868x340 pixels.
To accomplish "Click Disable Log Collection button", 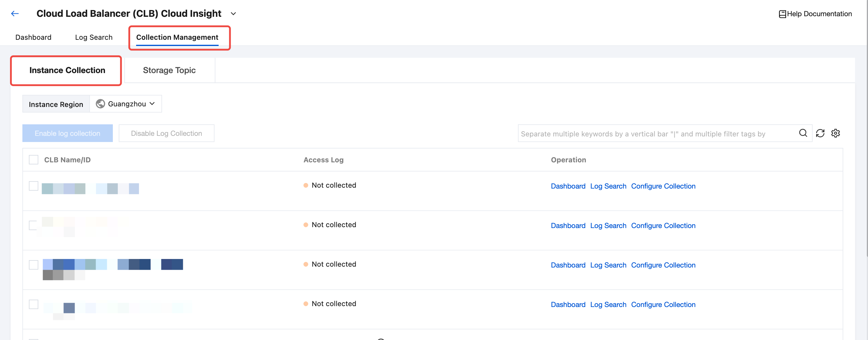I will click(166, 133).
